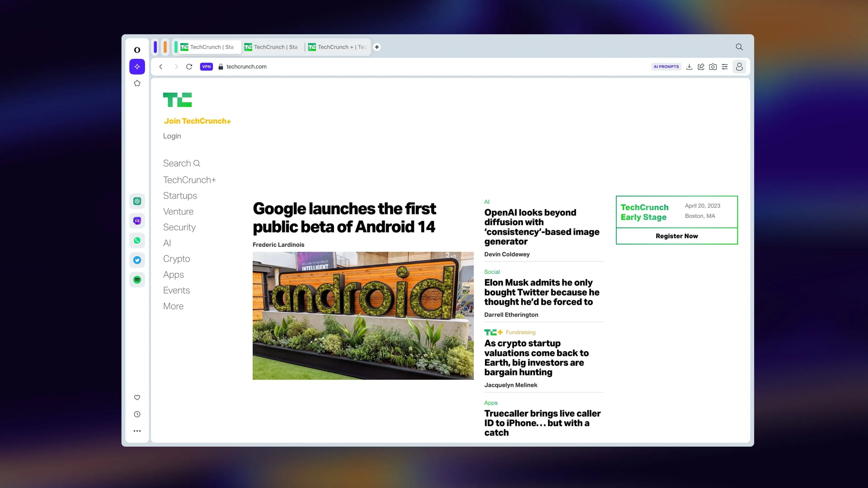Take a snapshot with camera icon
The image size is (868, 488).
click(713, 67)
